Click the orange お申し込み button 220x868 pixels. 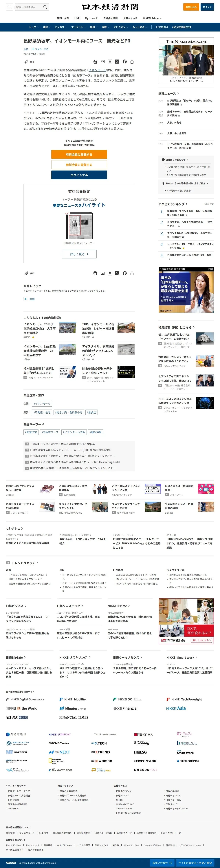[191, 7]
